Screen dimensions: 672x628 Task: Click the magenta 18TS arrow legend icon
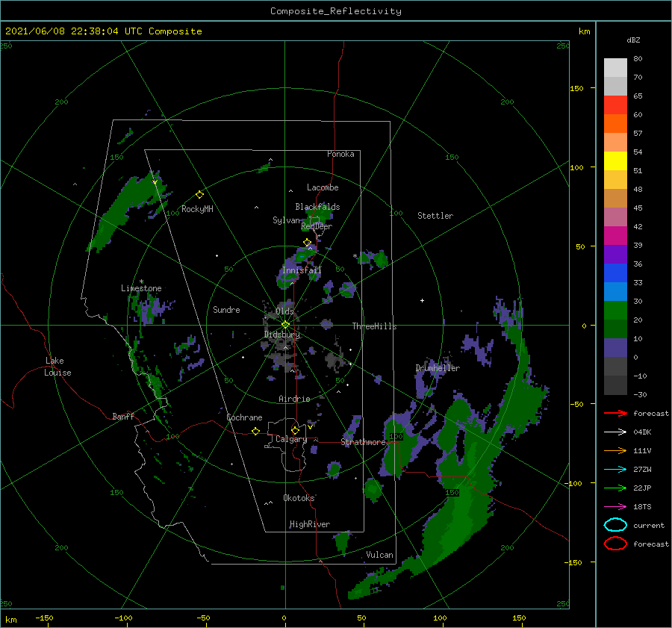tap(615, 507)
